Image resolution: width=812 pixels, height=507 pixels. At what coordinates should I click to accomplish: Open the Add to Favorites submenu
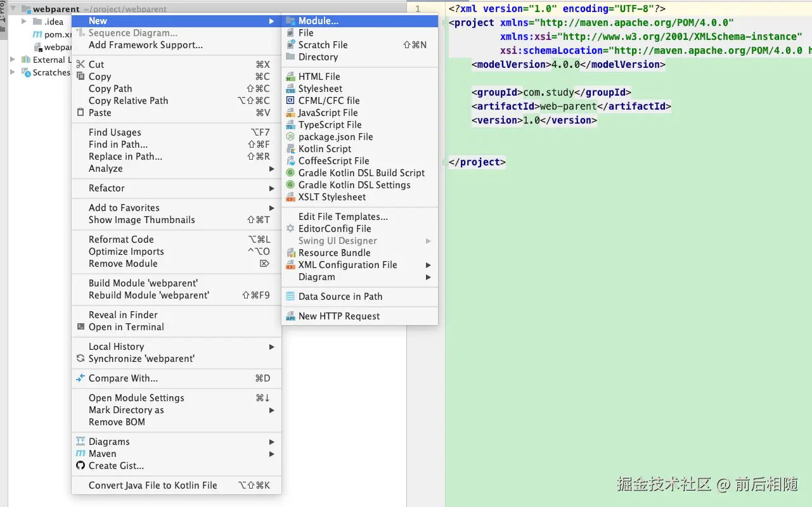(x=176, y=208)
